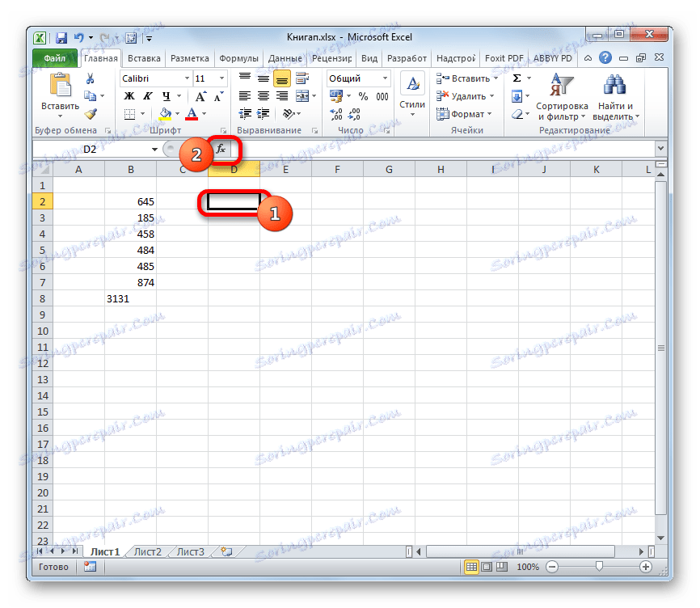Expand the formula bar with the chevron

(x=660, y=148)
